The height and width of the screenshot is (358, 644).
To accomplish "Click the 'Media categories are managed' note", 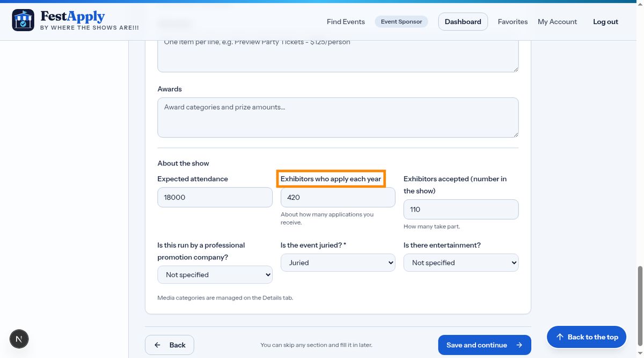I will (225, 297).
